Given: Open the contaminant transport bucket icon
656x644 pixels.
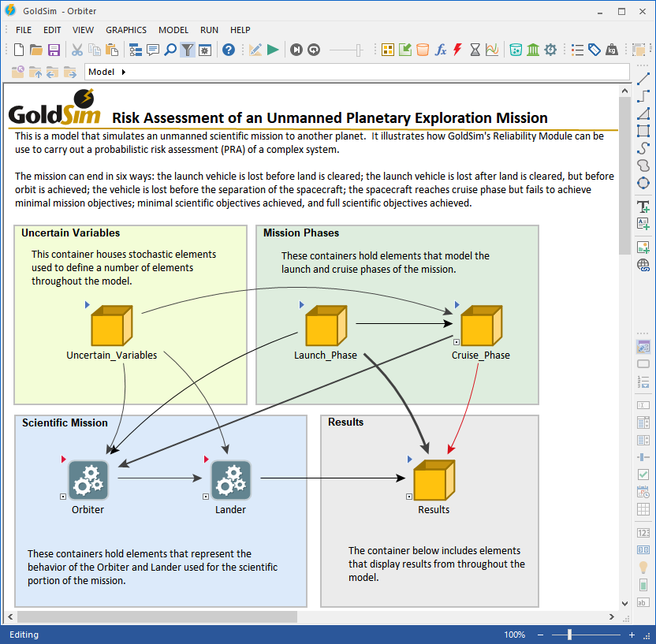Looking at the screenshot, I should [x=516, y=50].
